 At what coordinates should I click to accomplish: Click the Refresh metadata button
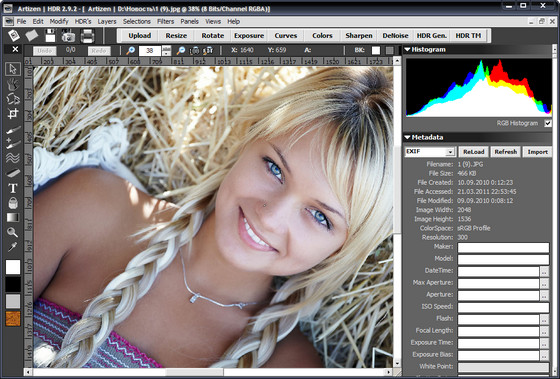[x=506, y=152]
